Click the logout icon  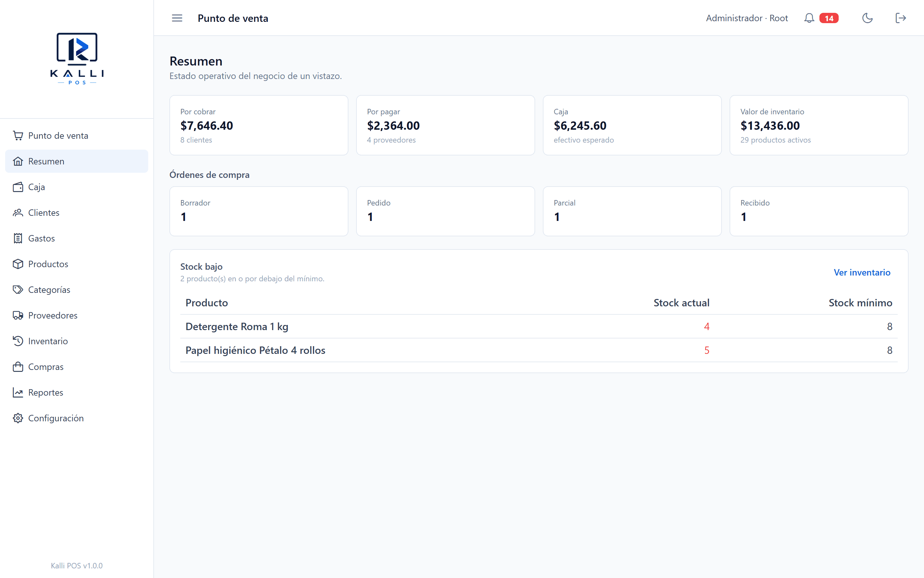pos(901,18)
